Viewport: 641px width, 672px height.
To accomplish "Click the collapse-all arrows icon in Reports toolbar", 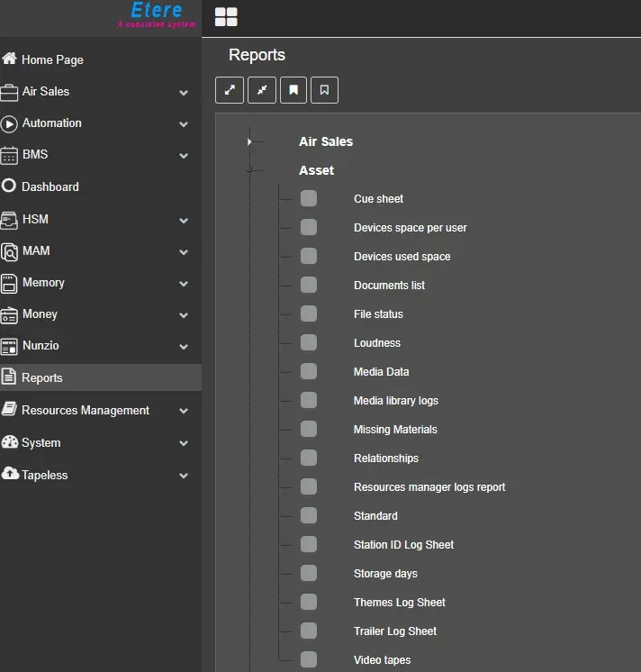I will [x=262, y=90].
